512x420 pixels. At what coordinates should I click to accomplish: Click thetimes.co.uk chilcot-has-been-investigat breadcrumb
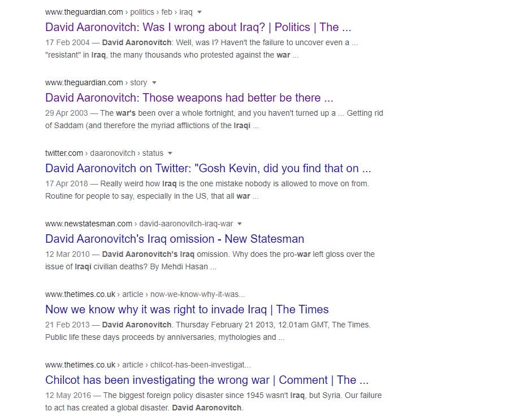click(x=148, y=365)
